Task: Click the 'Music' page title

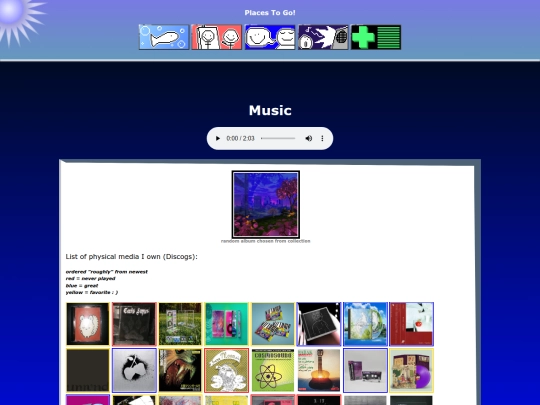Action: point(270,111)
